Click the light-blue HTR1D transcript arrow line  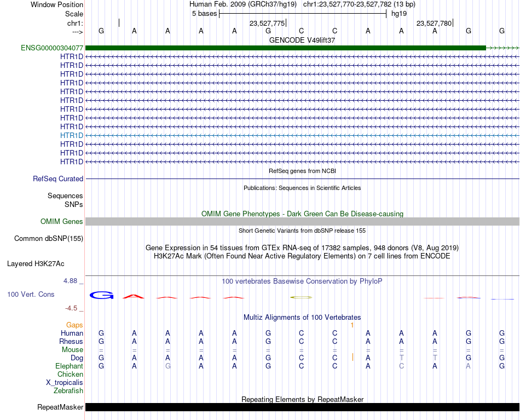pyautogui.click(x=302, y=135)
